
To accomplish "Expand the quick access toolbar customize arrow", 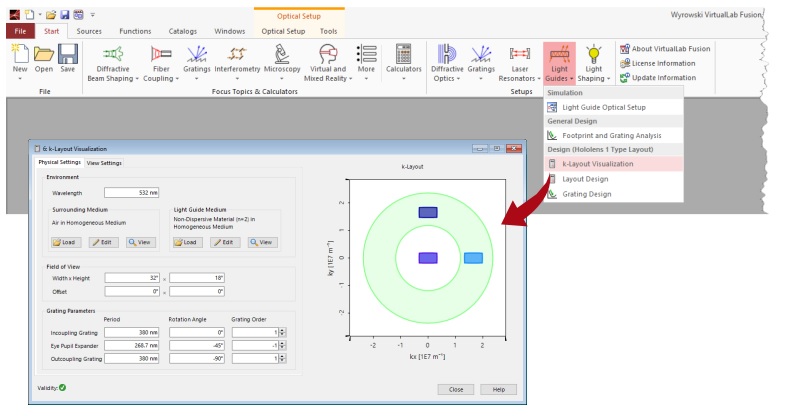I will pos(93,15).
